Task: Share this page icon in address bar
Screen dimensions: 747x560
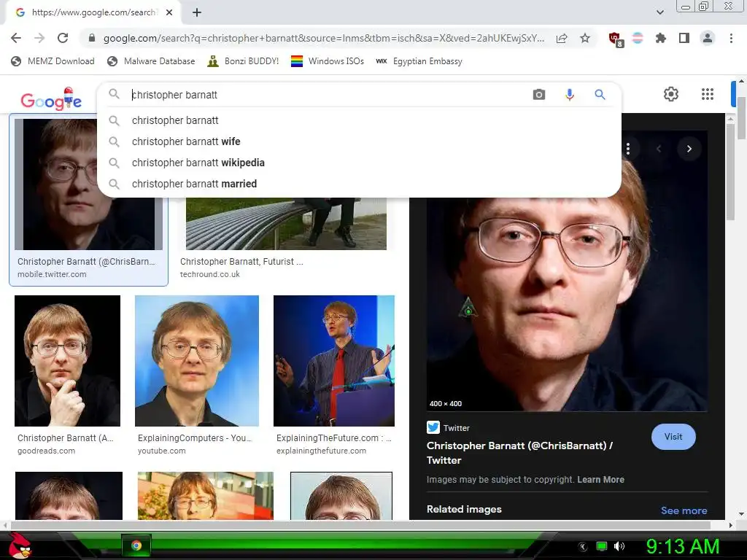Action: 562,38
